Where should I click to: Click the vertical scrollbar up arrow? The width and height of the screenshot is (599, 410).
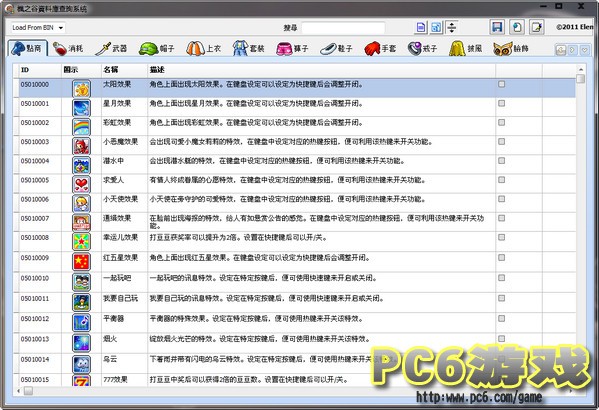coord(581,70)
